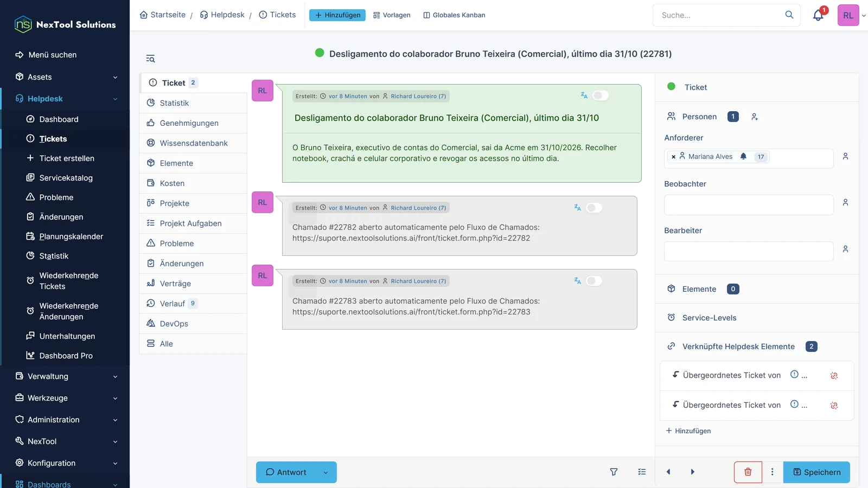Open the Wissensdatenbank tab

click(x=193, y=143)
